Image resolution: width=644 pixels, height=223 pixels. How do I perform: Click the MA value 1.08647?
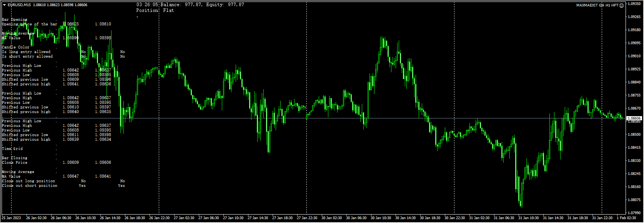tap(71, 176)
